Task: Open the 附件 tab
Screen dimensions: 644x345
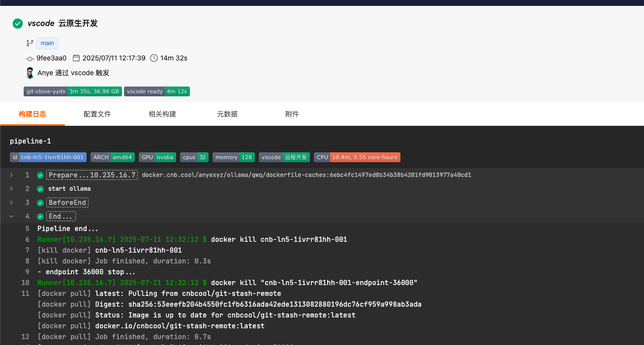Action: 292,114
